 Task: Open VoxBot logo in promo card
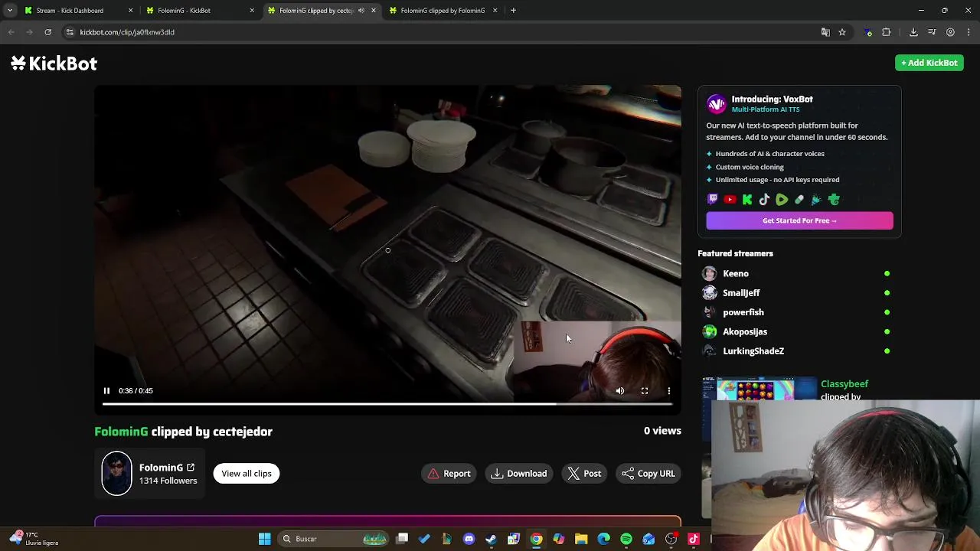click(717, 103)
